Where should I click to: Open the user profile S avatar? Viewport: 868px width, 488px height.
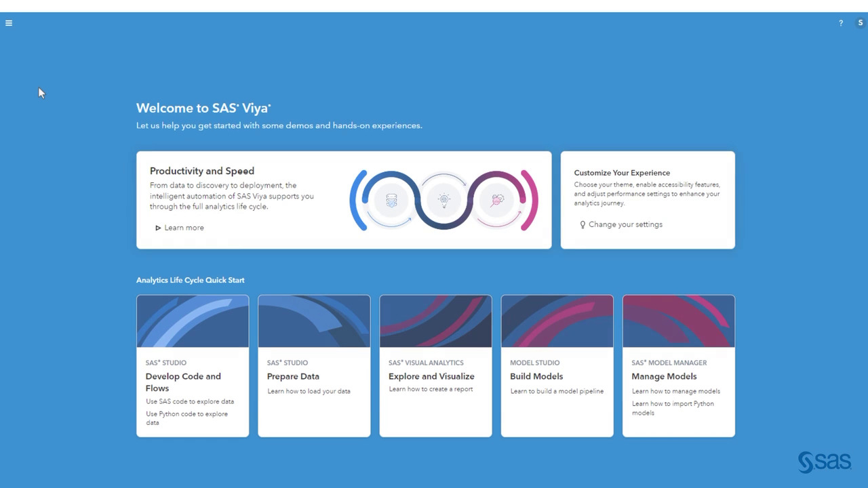pos(861,23)
